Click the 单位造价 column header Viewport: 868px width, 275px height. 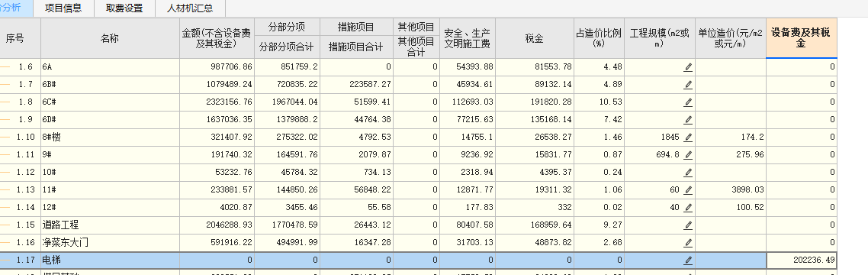tap(730, 38)
